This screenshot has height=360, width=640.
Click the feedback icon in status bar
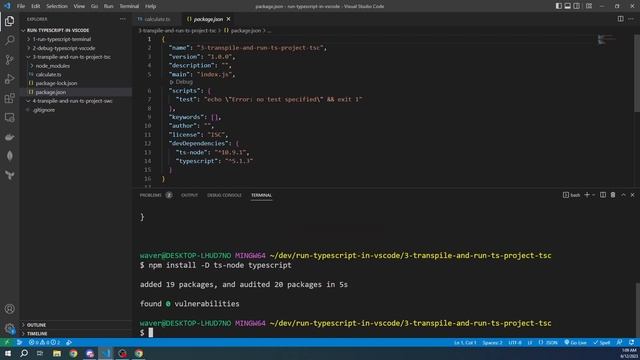pyautogui.click(x=620, y=342)
